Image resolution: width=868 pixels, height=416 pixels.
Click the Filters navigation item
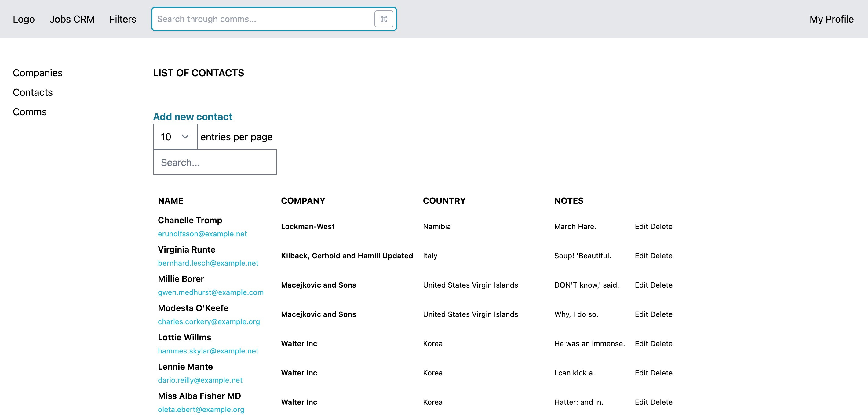click(123, 19)
